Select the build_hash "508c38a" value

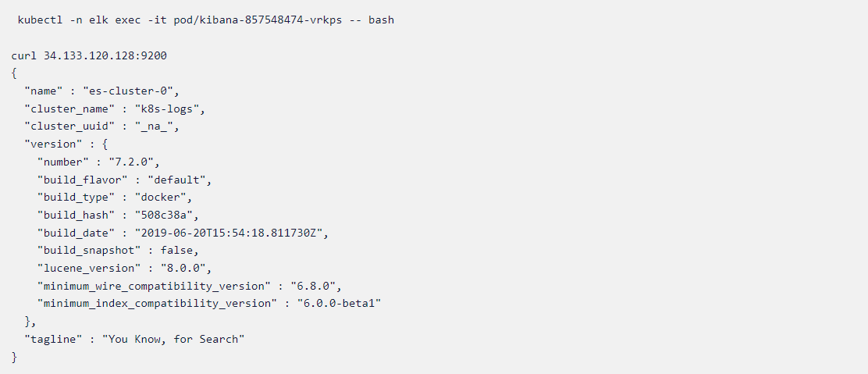[x=170, y=215]
